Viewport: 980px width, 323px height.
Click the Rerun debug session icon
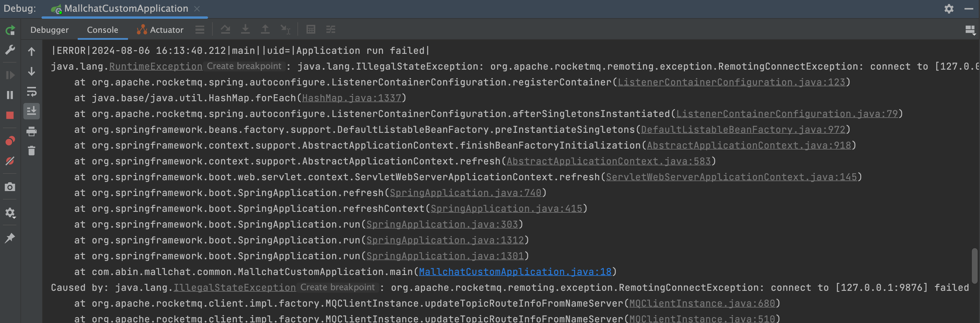10,30
